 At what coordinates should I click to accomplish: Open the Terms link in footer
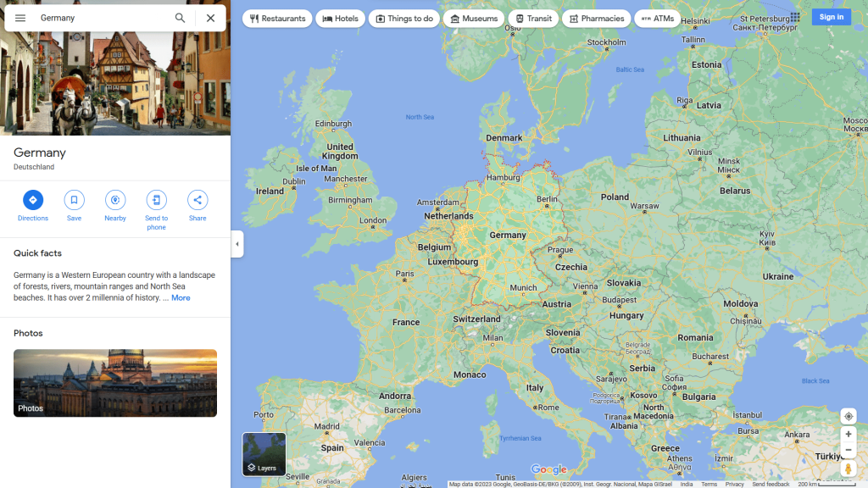click(709, 484)
